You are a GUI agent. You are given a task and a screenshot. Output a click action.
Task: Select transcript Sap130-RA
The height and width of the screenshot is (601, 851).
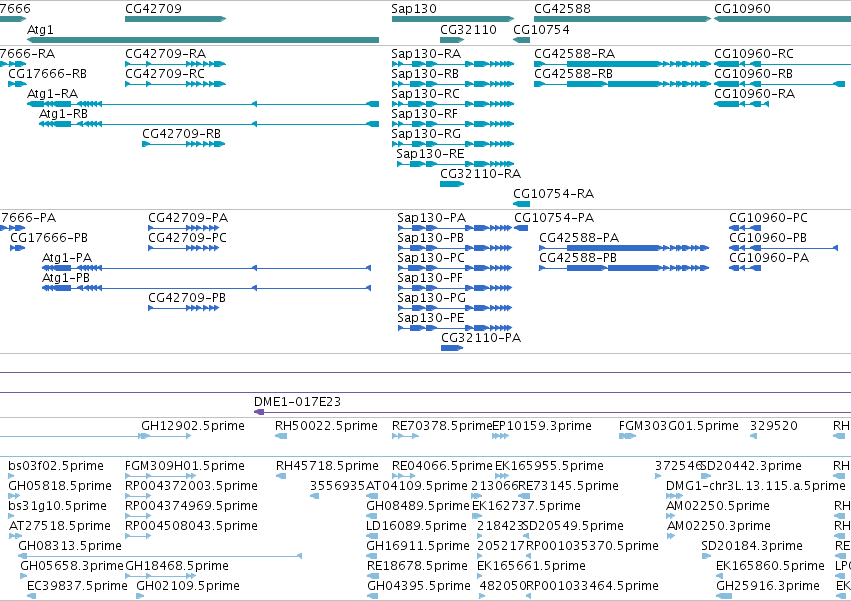(426, 53)
